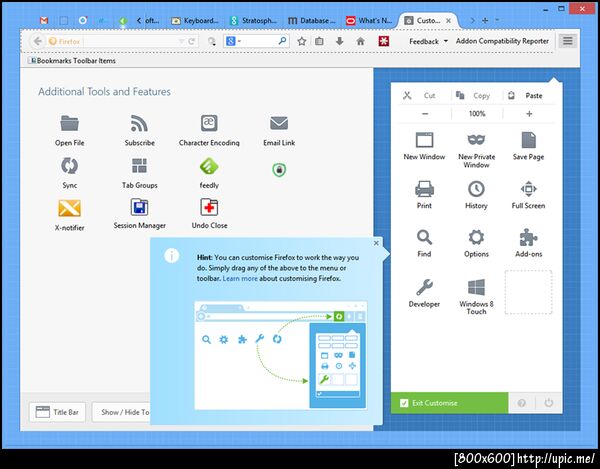Viewport: 600px width, 469px height.
Task: Open the Options gear icon
Action: tap(476, 237)
